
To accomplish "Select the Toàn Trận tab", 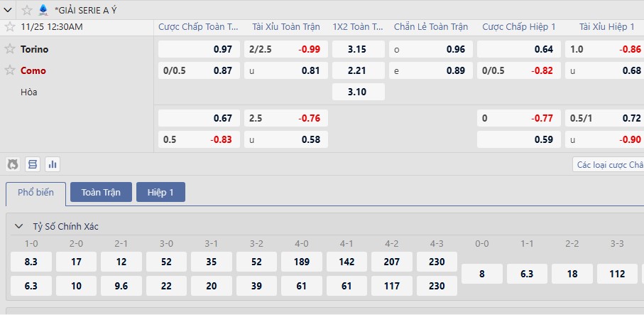I will (101, 193).
